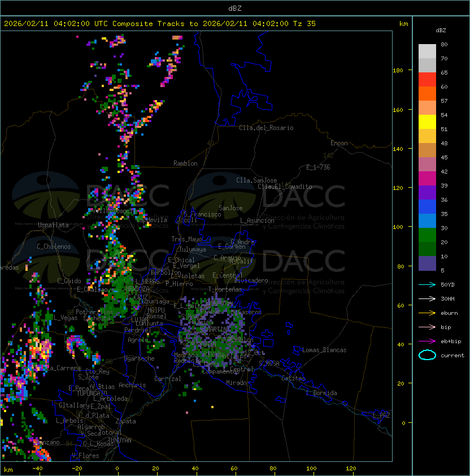Screen dimensions: 470x476
Task: Click the Lomas_Blancas map label
Action: pos(324,350)
